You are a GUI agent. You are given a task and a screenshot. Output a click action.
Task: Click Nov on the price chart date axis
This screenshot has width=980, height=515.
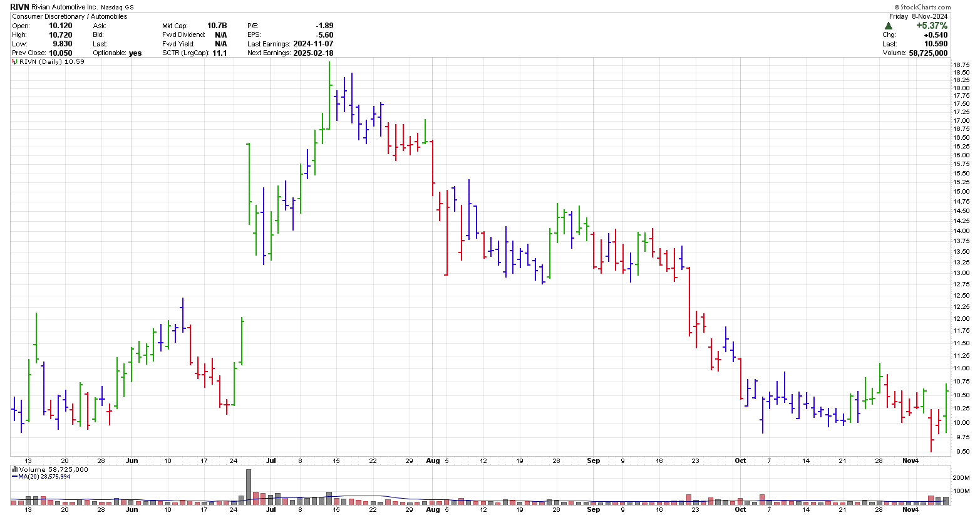click(909, 460)
